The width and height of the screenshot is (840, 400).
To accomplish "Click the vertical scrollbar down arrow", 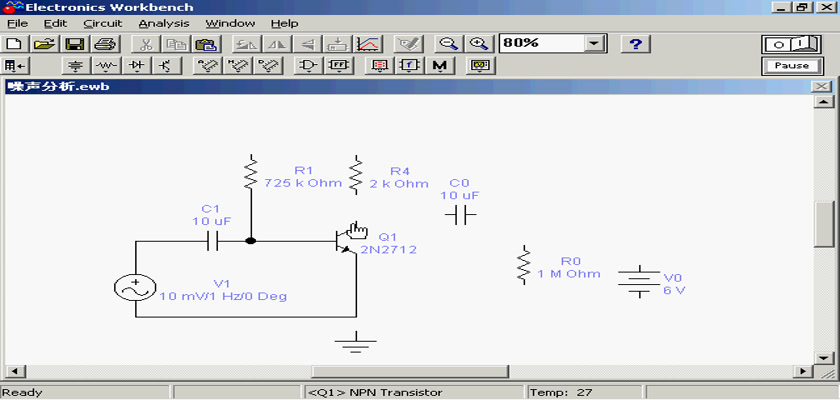I will [823, 357].
